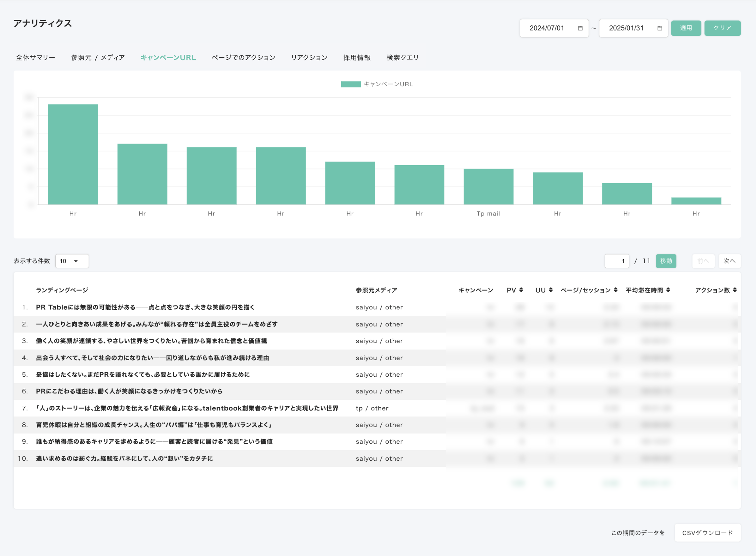The width and height of the screenshot is (756, 556).
Task: Open row 5 妥協はしたくない
Action: pyautogui.click(x=143, y=374)
